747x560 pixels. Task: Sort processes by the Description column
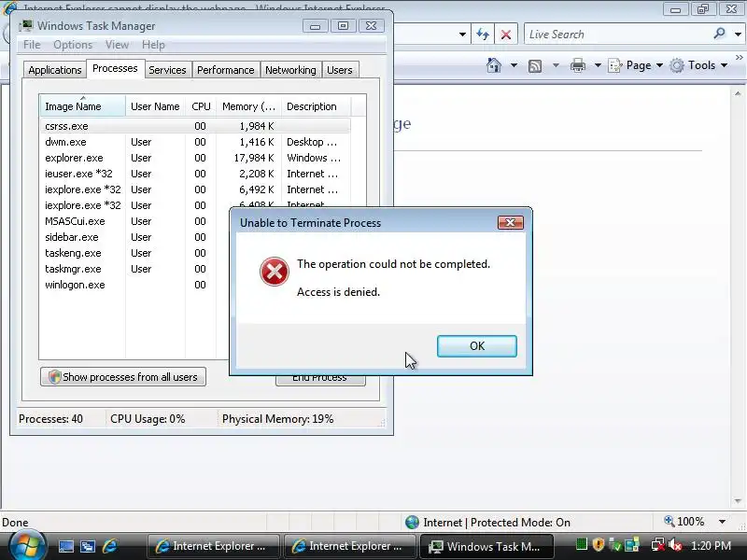click(316, 106)
